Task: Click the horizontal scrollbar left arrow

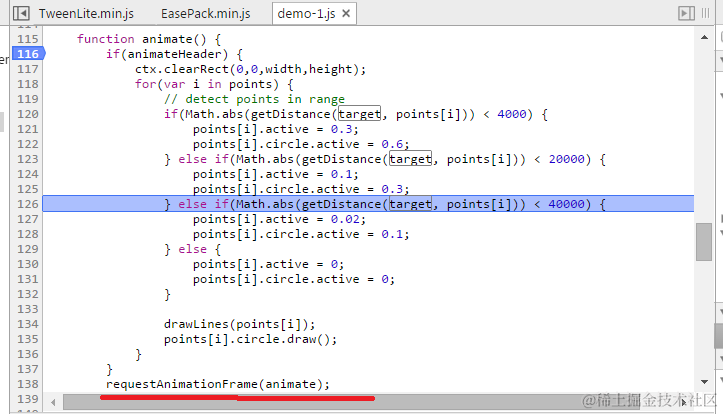Action: [x=53, y=402]
